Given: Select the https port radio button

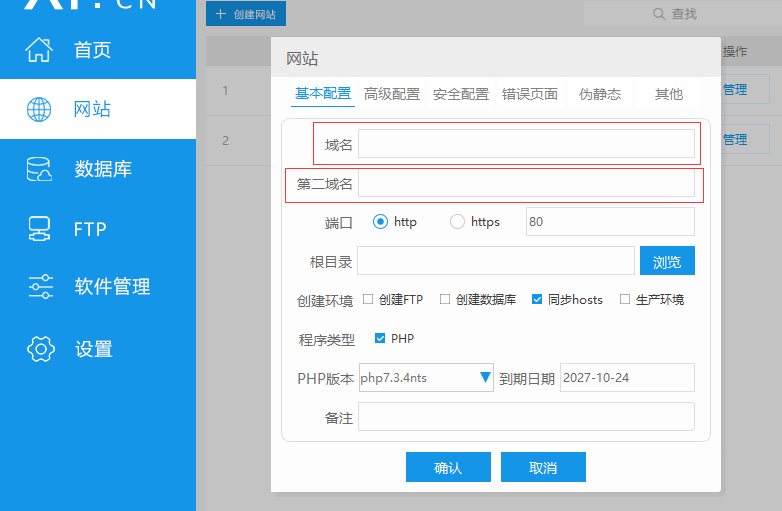Looking at the screenshot, I should tap(457, 221).
